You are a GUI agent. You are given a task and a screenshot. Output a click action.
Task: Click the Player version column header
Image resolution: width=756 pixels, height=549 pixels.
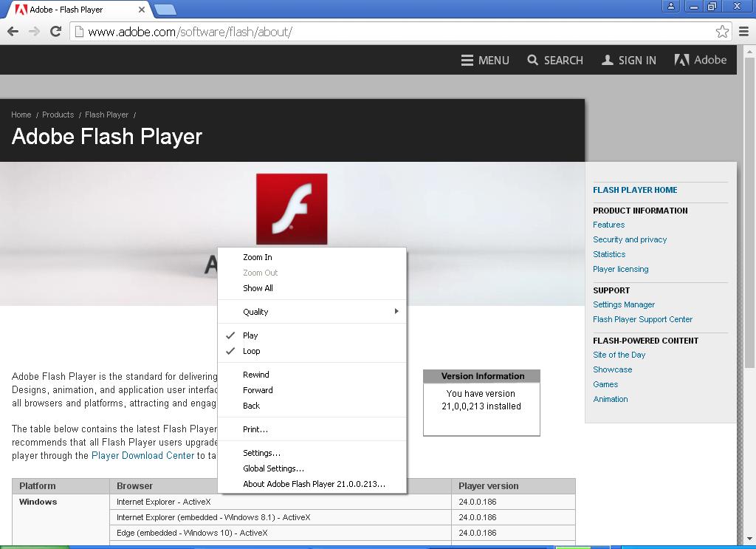tap(514, 485)
